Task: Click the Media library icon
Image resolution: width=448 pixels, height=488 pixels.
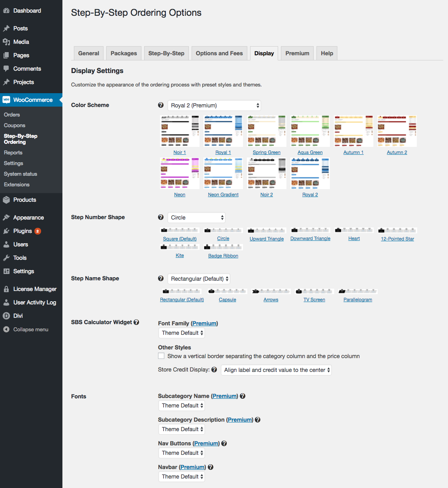Action: (6, 42)
